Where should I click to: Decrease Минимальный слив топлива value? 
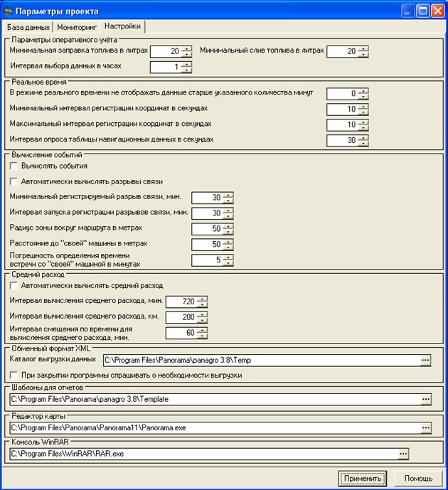click(363, 54)
